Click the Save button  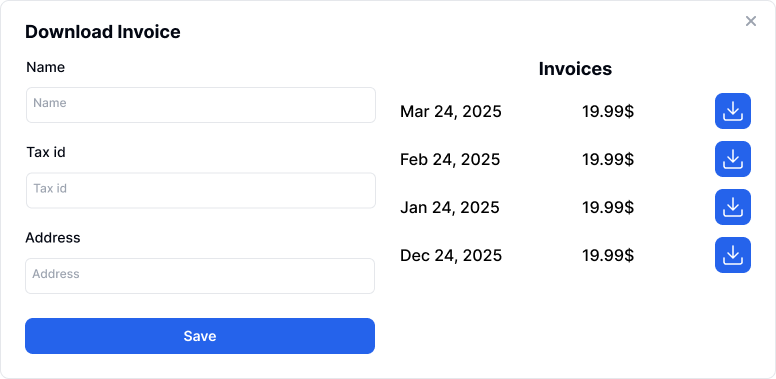point(200,336)
